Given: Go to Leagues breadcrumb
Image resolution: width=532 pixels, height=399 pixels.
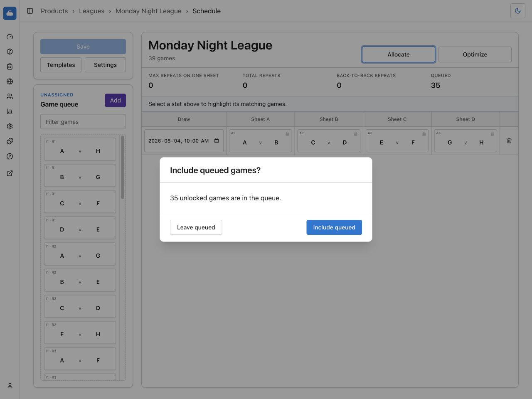Looking at the screenshot, I should (x=91, y=11).
